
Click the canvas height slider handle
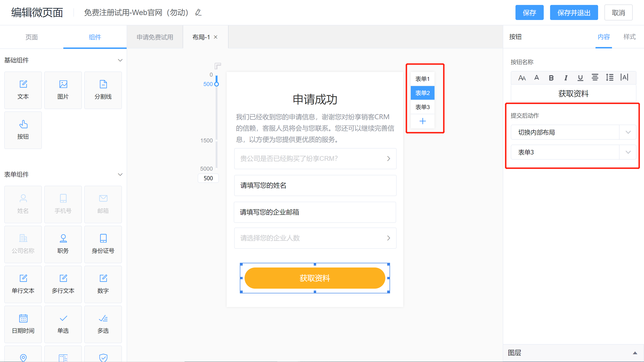pyautogui.click(x=217, y=84)
